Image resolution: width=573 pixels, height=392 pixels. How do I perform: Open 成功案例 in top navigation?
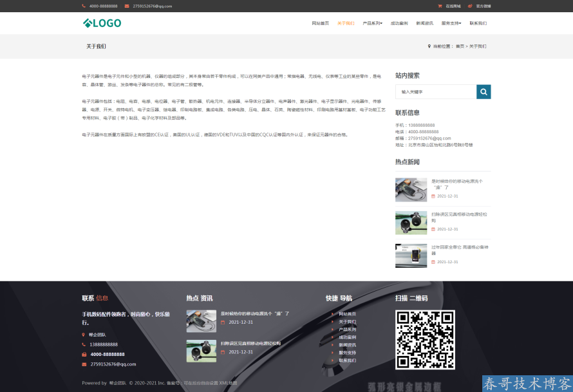tap(399, 23)
